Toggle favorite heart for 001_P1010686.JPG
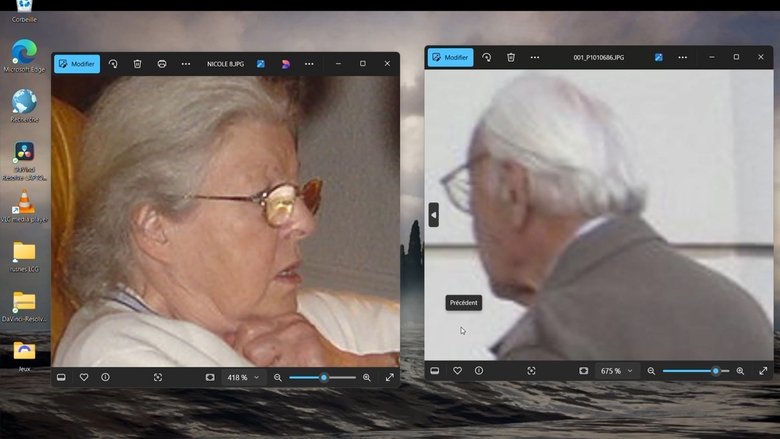 click(457, 371)
